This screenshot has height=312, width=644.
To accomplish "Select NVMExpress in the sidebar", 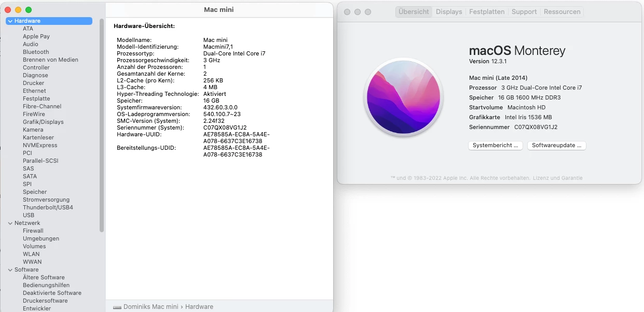I will (40, 145).
